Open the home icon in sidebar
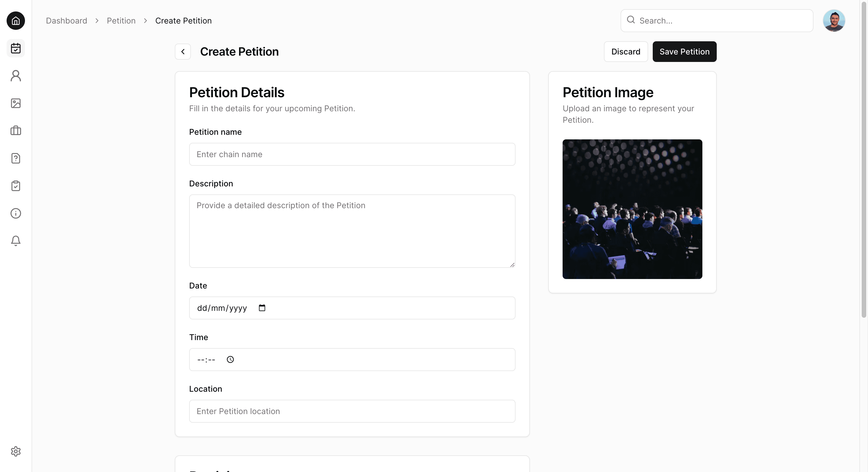Viewport: 868px width, 472px height. (x=16, y=21)
